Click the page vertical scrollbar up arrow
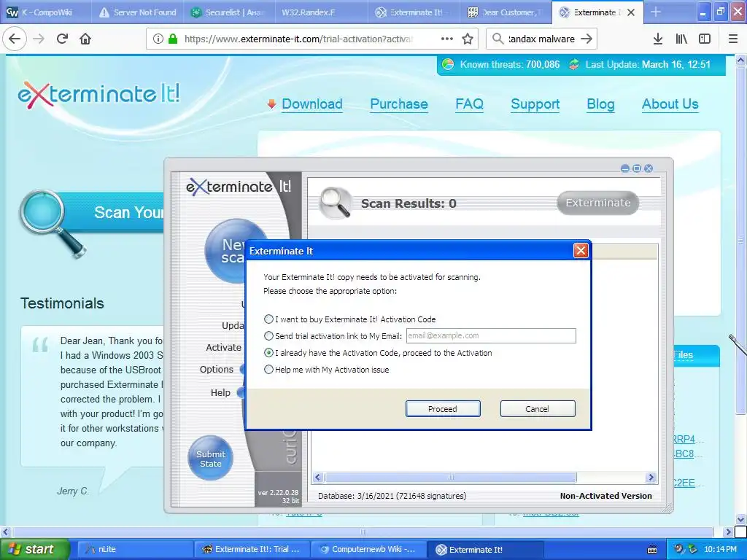The width and height of the screenshot is (747, 560). 740,60
